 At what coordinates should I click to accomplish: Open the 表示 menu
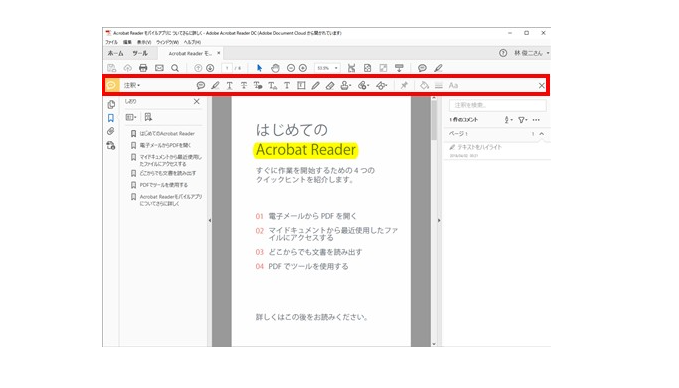144,42
